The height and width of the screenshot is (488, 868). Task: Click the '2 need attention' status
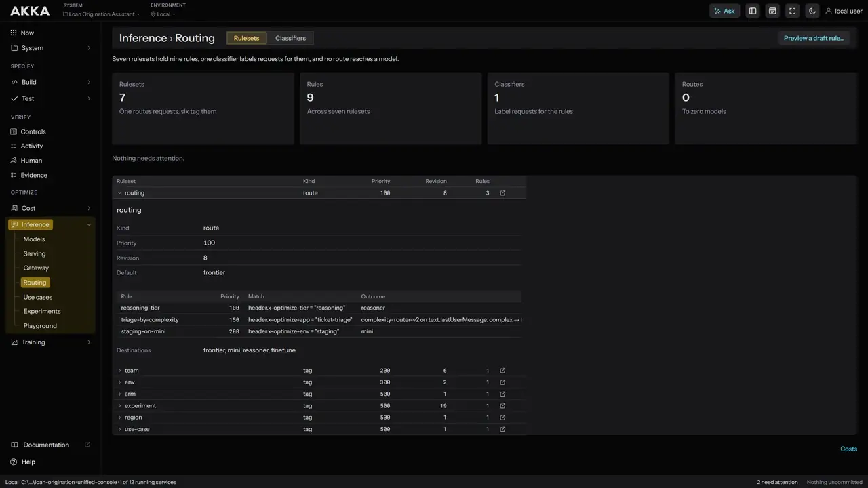pyautogui.click(x=777, y=482)
